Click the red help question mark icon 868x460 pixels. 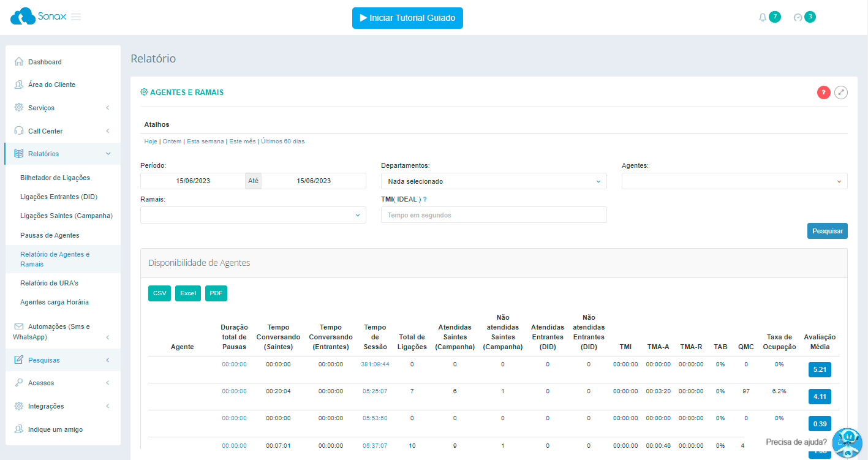(x=824, y=92)
